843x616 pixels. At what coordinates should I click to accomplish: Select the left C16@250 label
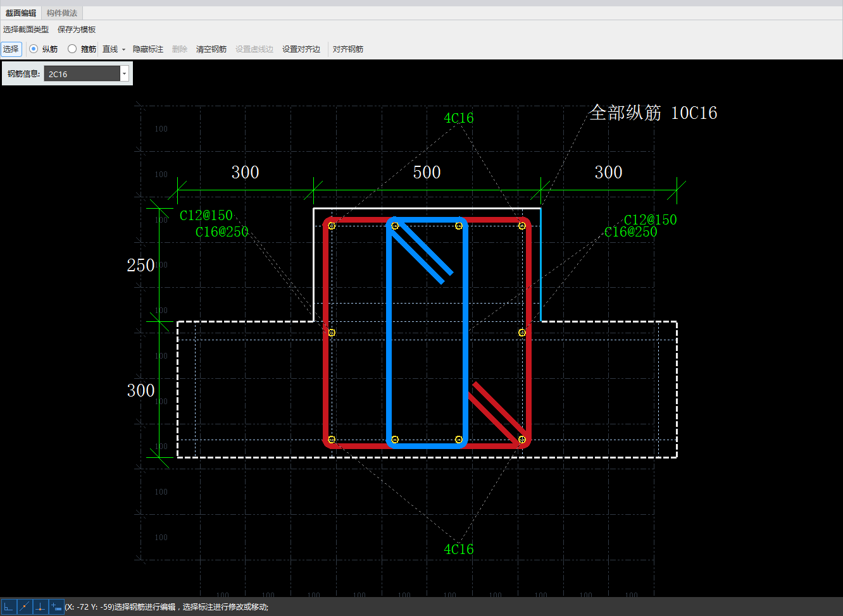pos(222,232)
